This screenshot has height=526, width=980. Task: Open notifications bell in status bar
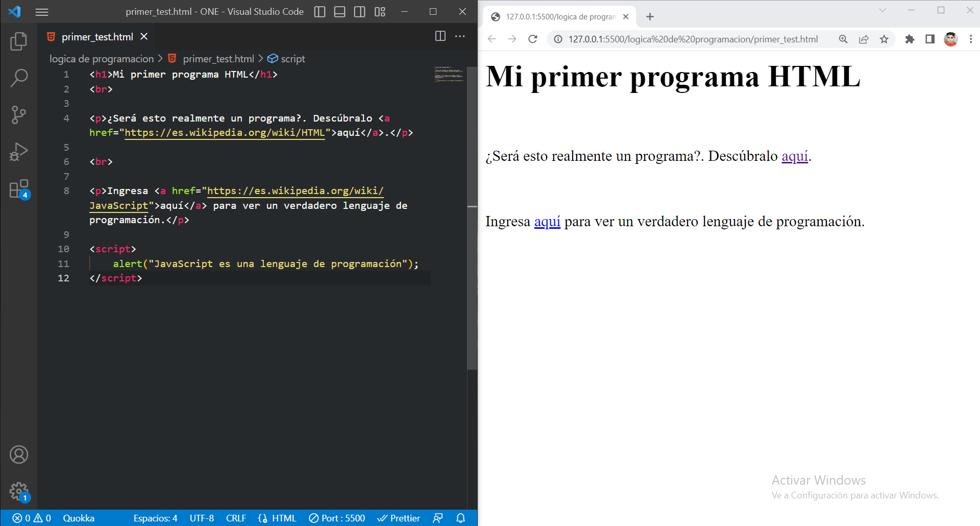click(460, 518)
